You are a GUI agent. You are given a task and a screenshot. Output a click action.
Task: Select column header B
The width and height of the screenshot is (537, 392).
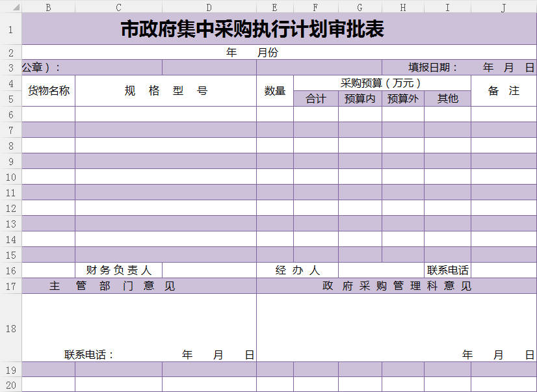48,7
